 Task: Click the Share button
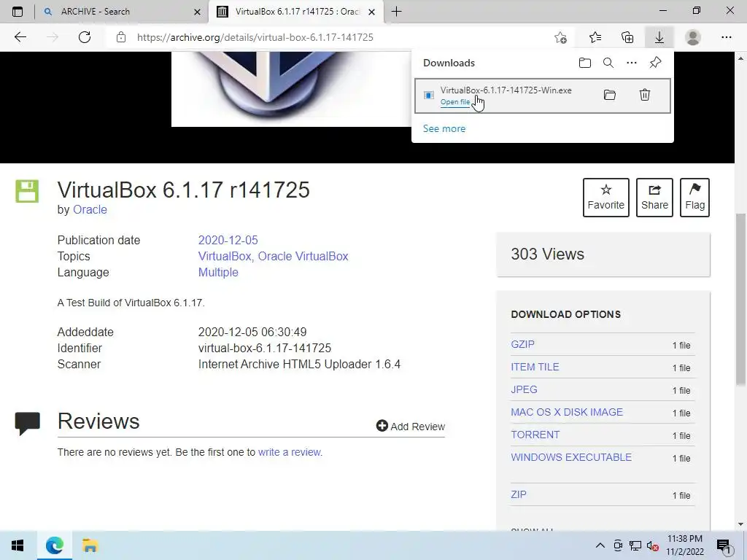pos(654,197)
